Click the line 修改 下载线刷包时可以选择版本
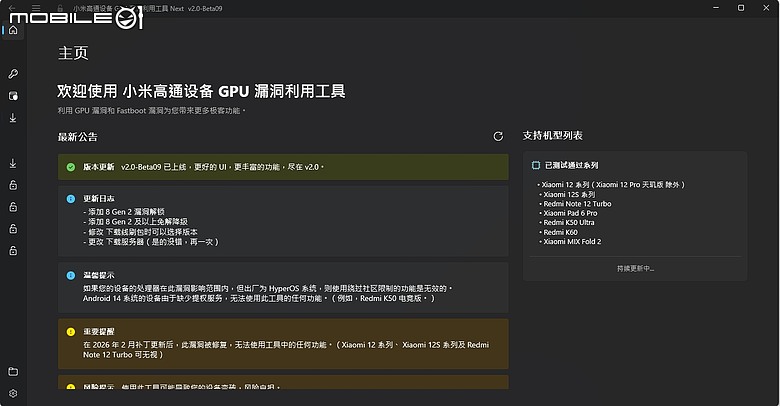780x406 pixels. pyautogui.click(x=140, y=232)
